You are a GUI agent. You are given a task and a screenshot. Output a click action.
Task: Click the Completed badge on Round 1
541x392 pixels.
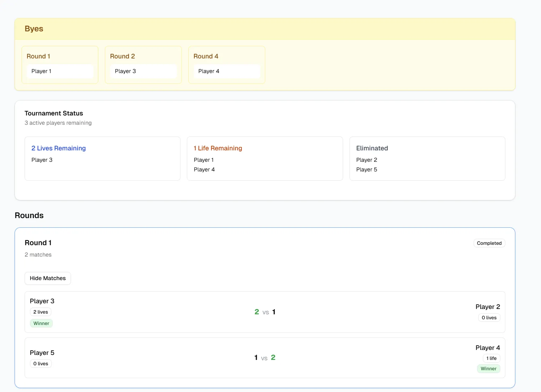[489, 243]
